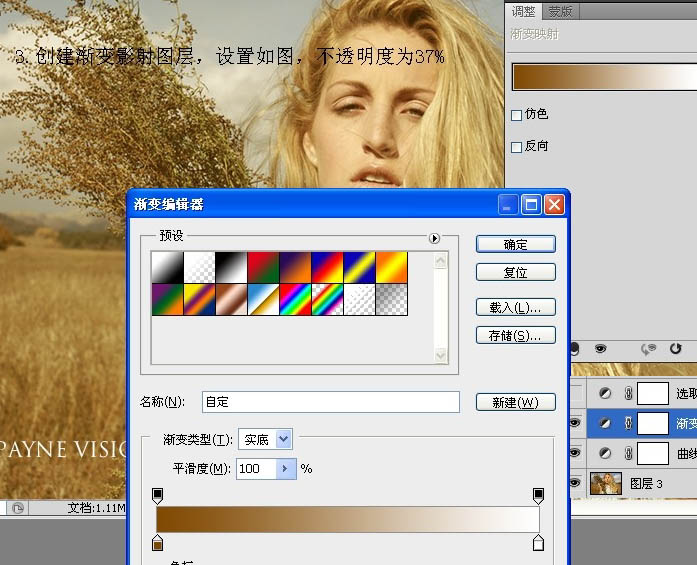Switch to the 调整 tab
The width and height of the screenshot is (697, 565).
click(524, 11)
